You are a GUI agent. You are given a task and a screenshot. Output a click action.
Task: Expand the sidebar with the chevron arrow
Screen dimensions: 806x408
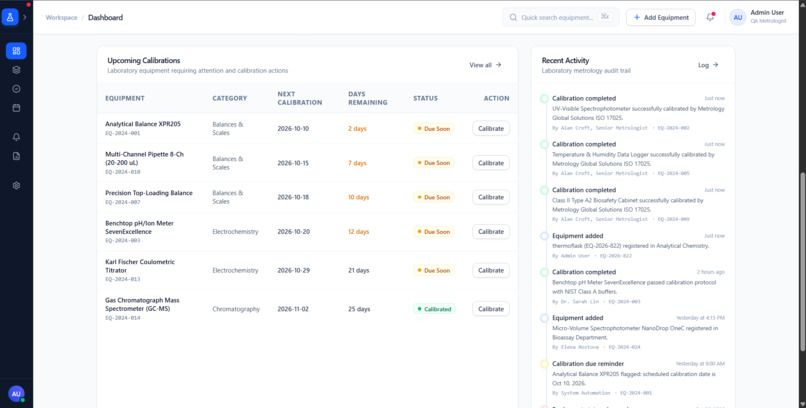(25, 17)
